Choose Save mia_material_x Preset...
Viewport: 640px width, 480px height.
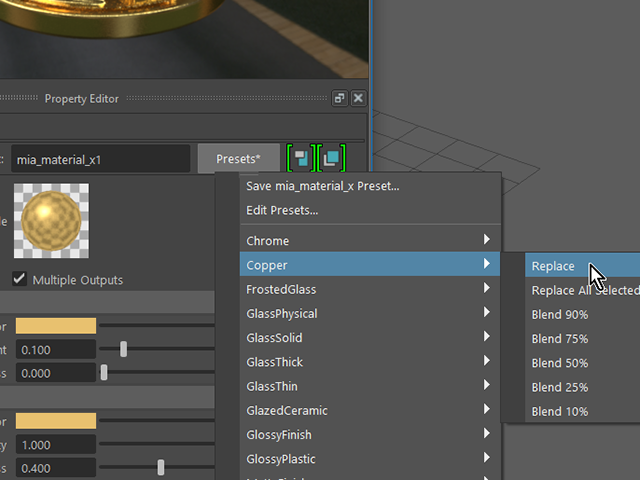370,186
